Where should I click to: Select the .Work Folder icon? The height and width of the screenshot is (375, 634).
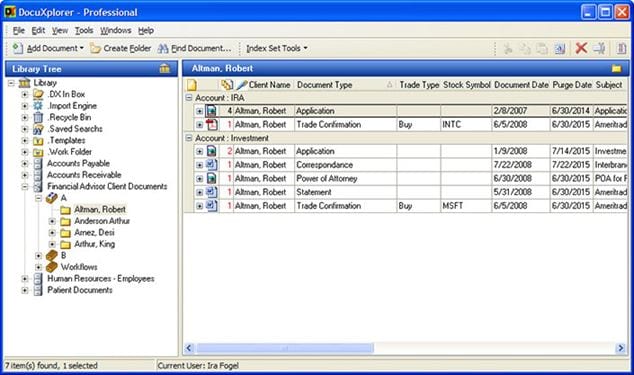point(38,153)
